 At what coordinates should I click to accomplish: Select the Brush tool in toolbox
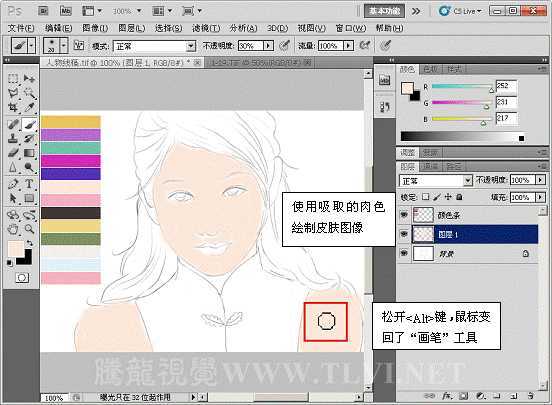(29, 124)
